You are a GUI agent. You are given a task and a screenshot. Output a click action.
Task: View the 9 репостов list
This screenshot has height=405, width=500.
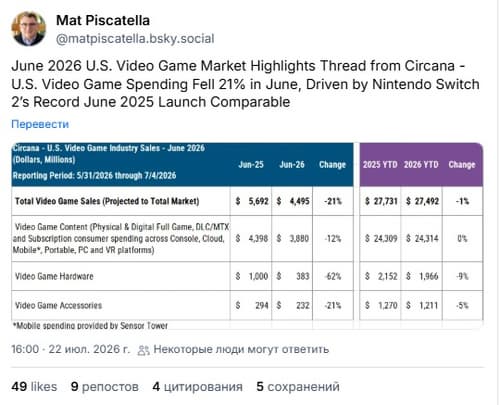[105, 387]
